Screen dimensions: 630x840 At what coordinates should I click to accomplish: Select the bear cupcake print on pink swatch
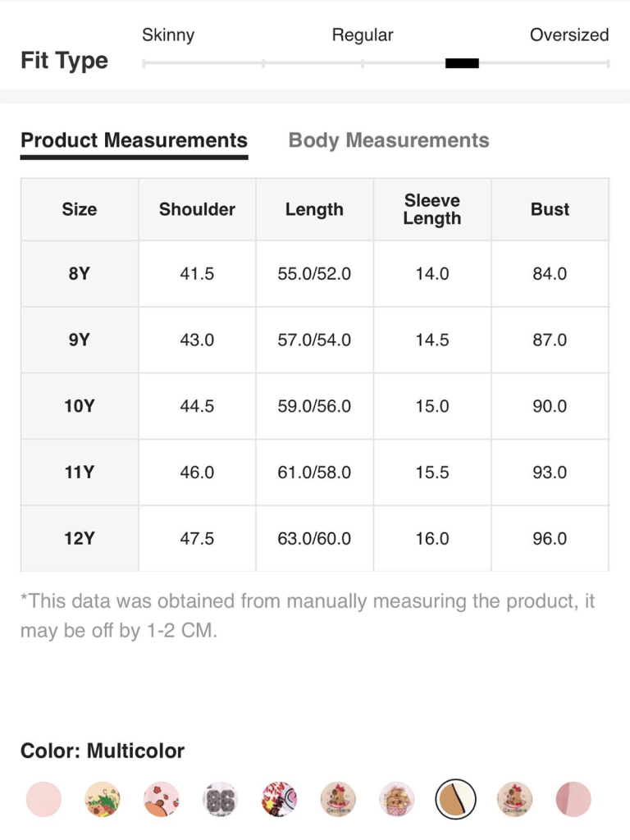(397, 799)
